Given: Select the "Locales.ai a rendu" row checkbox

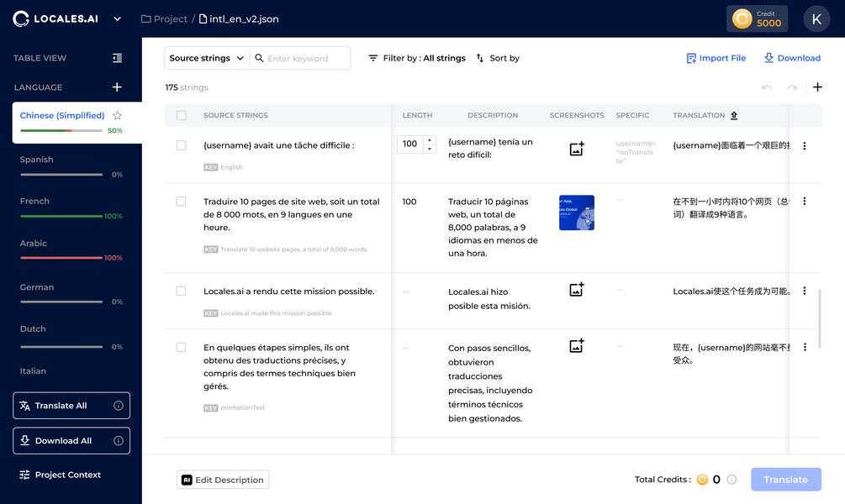Looking at the screenshot, I should click(x=181, y=291).
